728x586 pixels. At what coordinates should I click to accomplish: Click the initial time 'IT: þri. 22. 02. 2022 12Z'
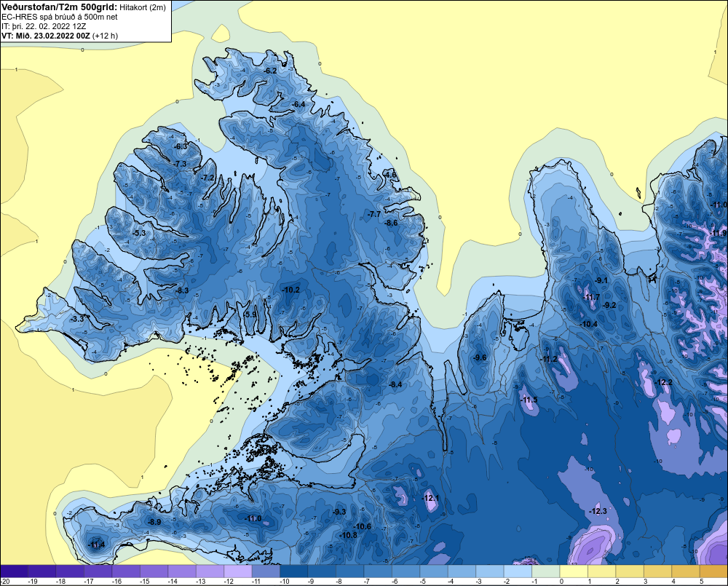point(44,26)
